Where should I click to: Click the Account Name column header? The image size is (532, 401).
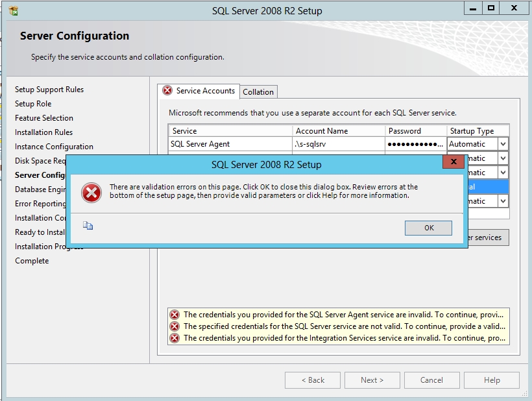click(x=339, y=131)
